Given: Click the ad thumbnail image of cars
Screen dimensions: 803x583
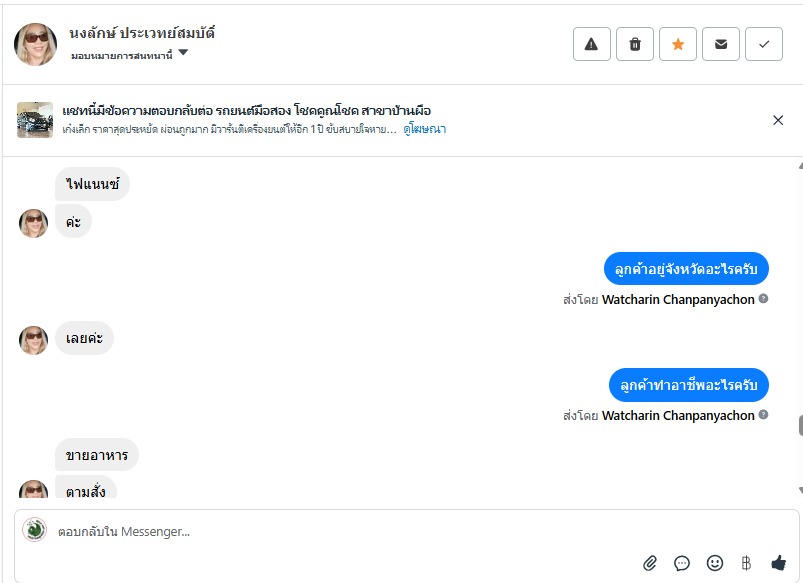Looking at the screenshot, I should pyautogui.click(x=35, y=120).
